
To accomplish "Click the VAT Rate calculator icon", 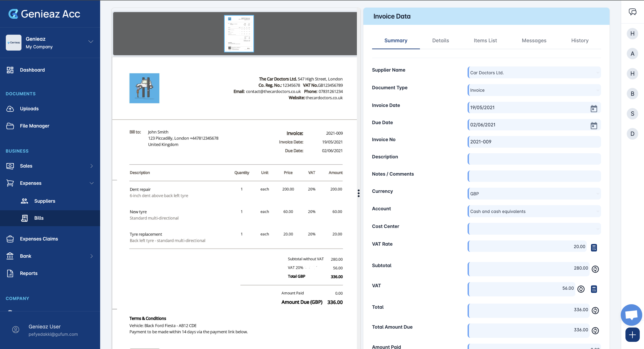I will point(594,247).
